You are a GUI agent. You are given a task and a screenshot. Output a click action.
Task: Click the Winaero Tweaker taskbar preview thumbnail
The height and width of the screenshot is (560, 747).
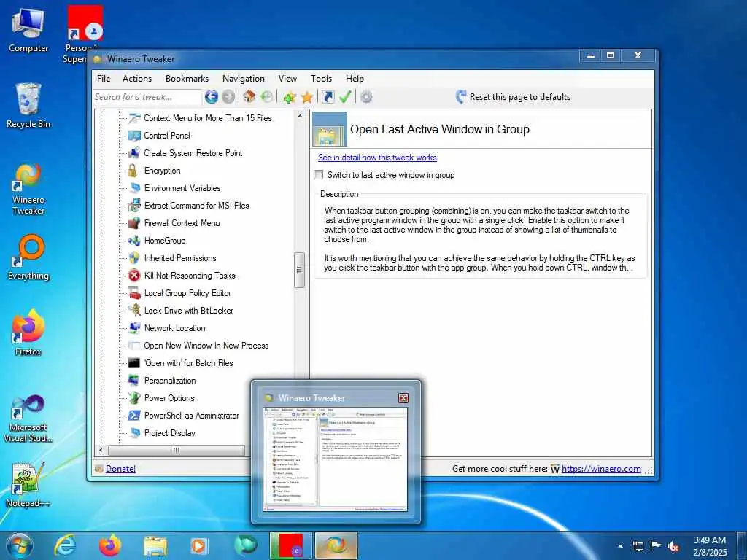click(x=336, y=459)
